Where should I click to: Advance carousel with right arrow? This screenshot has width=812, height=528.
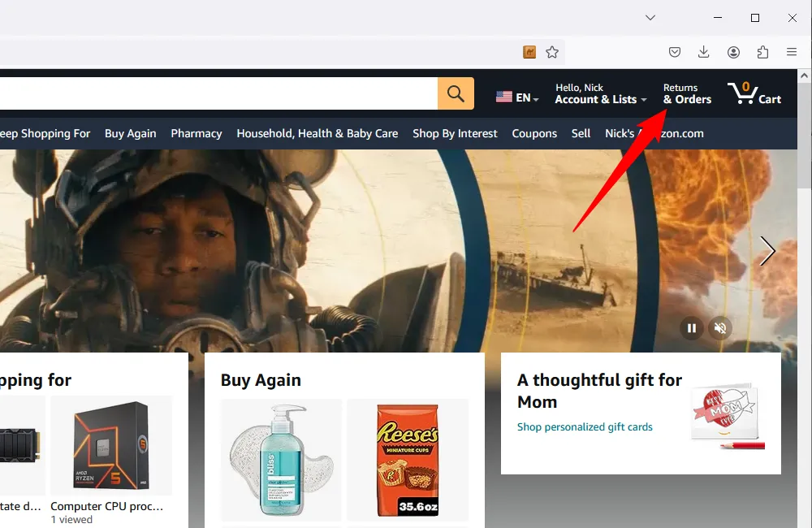click(x=767, y=251)
